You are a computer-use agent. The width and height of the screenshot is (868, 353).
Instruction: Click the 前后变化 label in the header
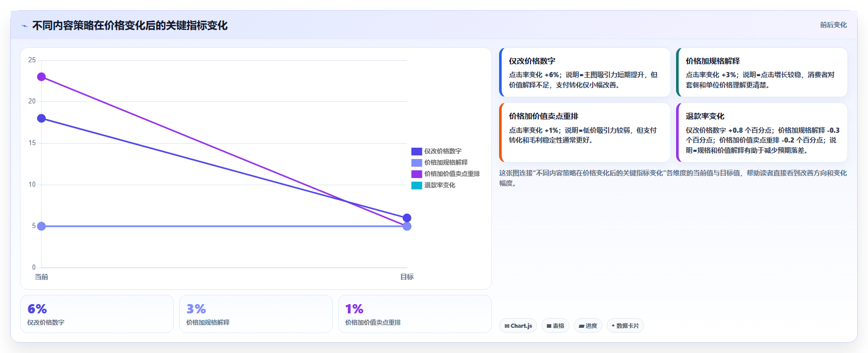(833, 25)
